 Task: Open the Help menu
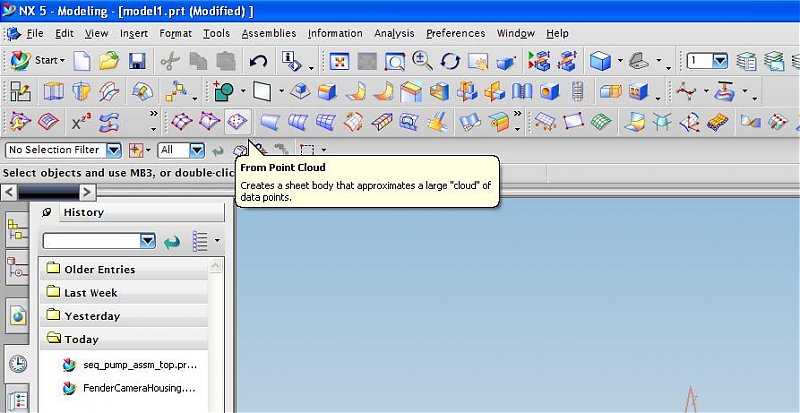click(x=557, y=33)
